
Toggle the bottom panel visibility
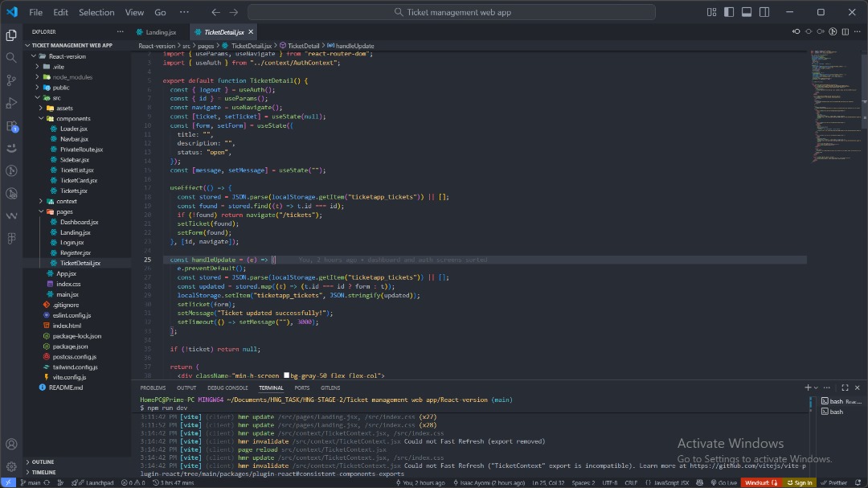point(747,12)
